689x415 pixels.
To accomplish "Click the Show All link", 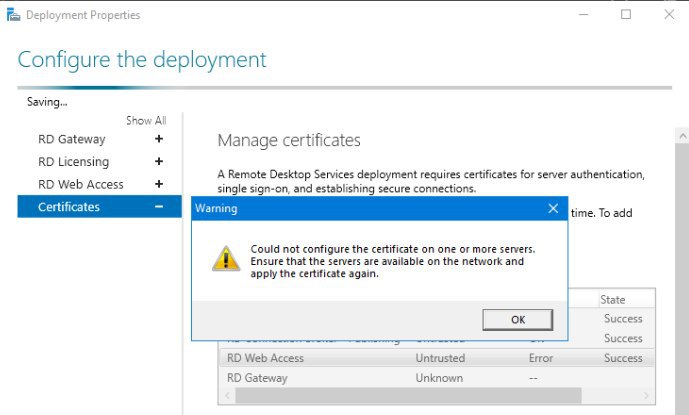I will pyautogui.click(x=146, y=120).
